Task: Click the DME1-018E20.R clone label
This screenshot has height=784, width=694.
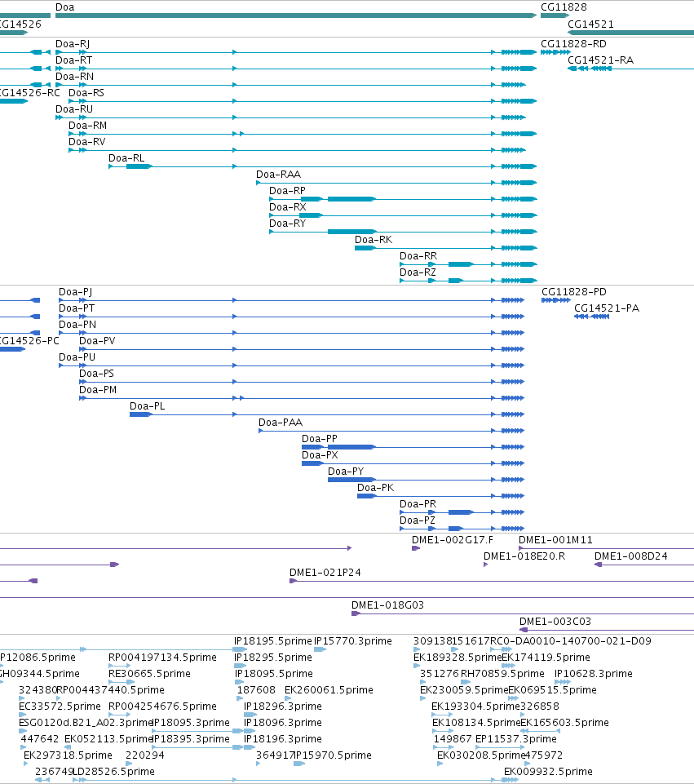Action: (524, 556)
